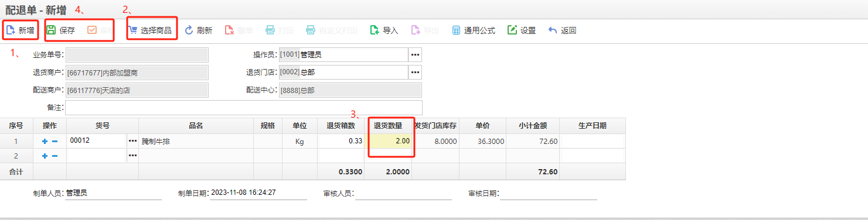This screenshot has width=868, height=220.
Task: Click the 单价 column header
Action: click(x=482, y=126)
